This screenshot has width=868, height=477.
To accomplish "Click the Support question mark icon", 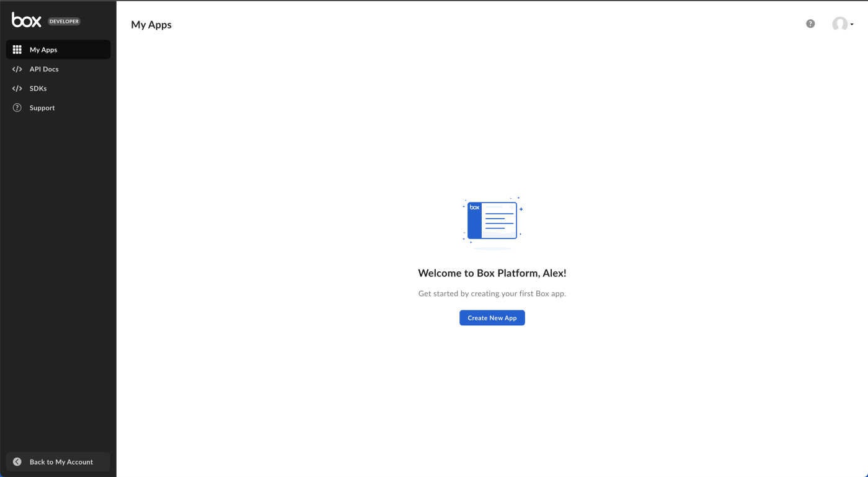I will [17, 108].
